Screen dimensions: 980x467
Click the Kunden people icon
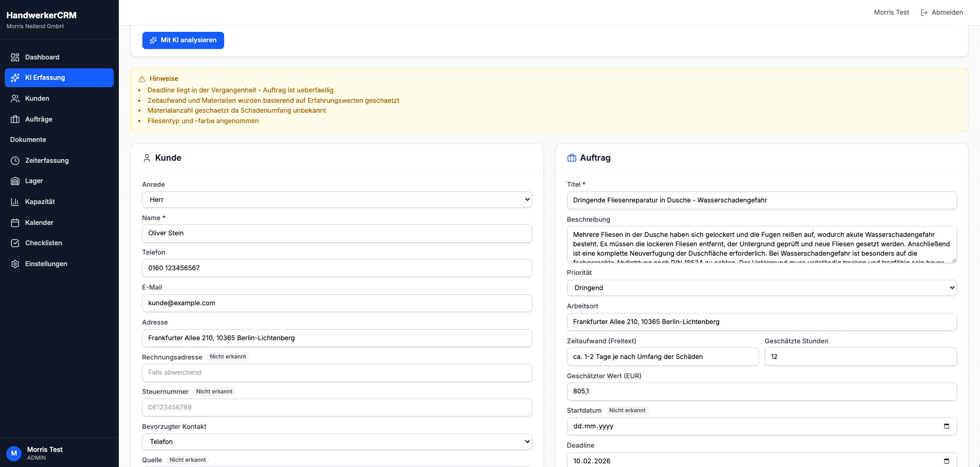pyautogui.click(x=15, y=99)
